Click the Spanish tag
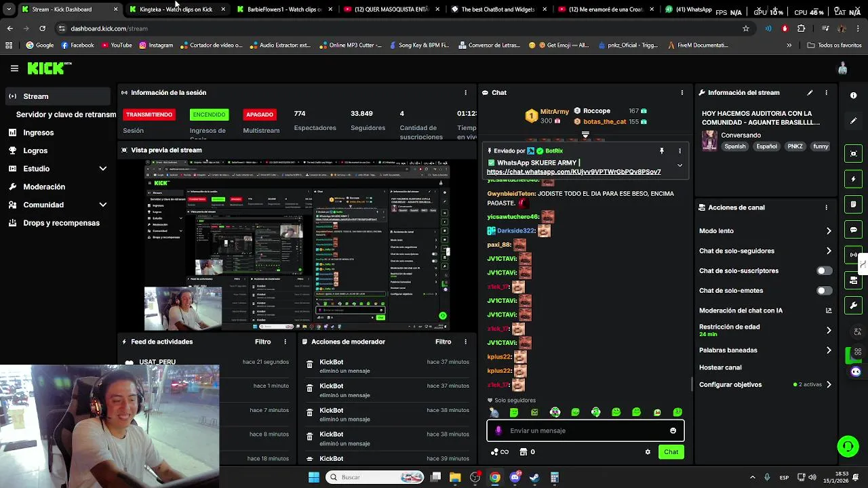The image size is (868, 488). [x=734, y=146]
